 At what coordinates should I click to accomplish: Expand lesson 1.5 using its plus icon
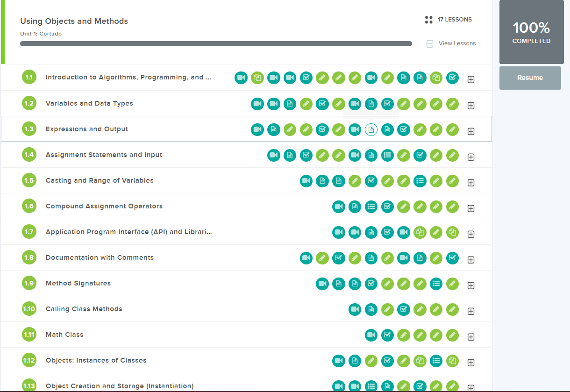[x=471, y=182]
